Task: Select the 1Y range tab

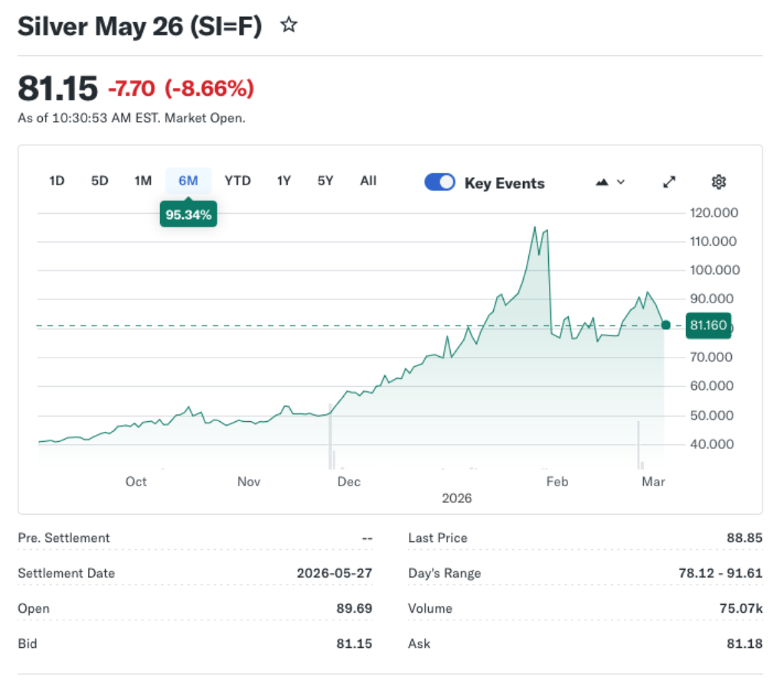Action: pyautogui.click(x=283, y=181)
